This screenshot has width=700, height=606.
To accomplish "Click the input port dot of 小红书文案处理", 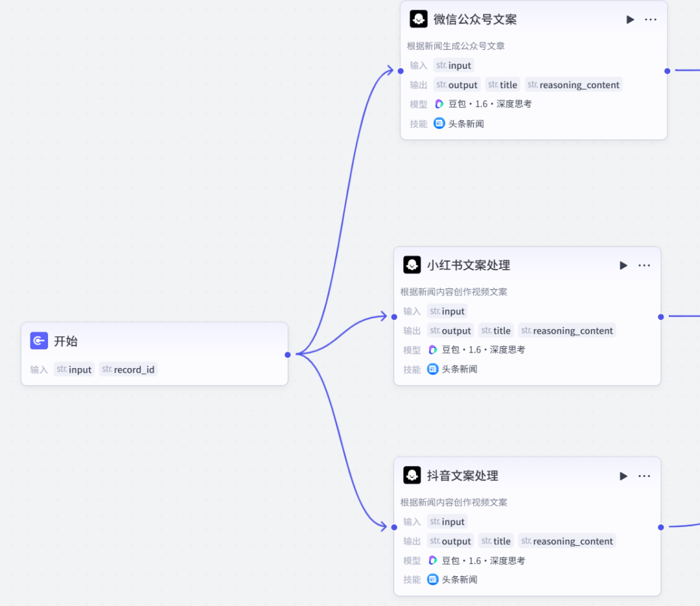I will pos(393,316).
